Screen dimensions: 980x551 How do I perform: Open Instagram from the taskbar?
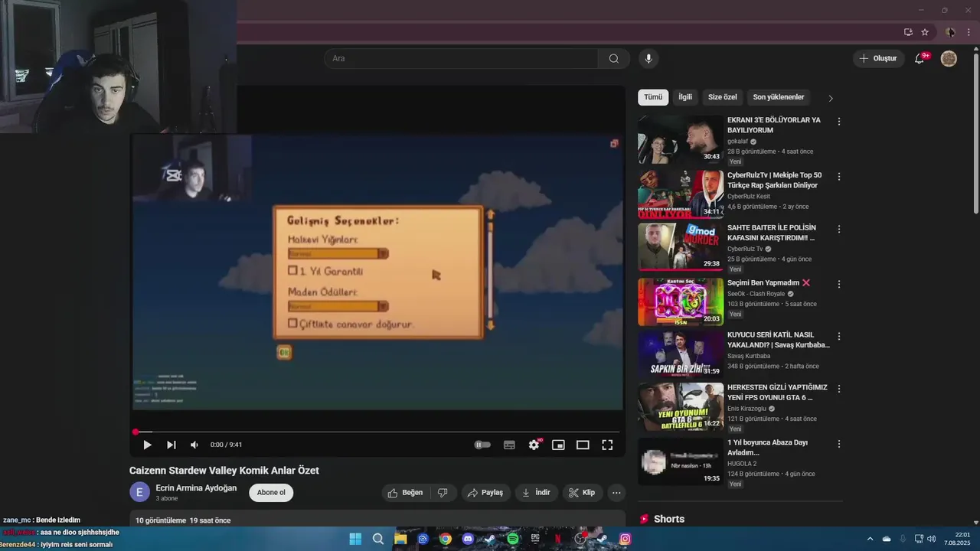tap(626, 539)
